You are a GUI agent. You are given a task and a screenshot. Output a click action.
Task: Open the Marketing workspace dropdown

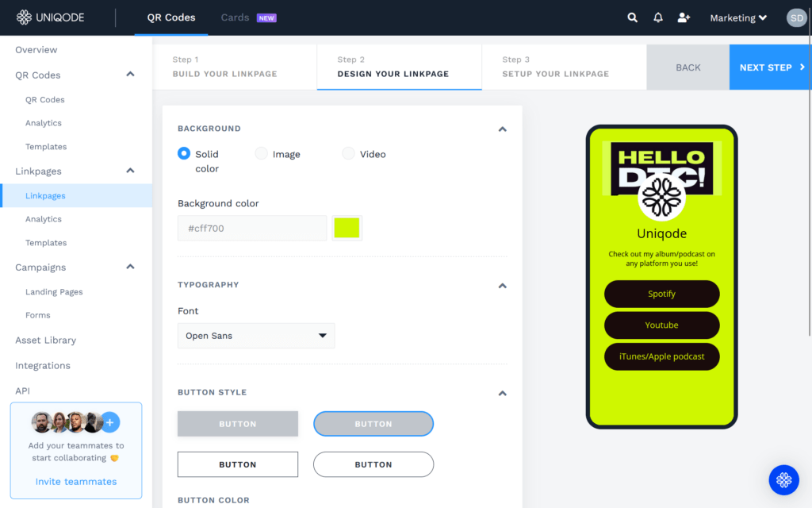[x=737, y=17]
